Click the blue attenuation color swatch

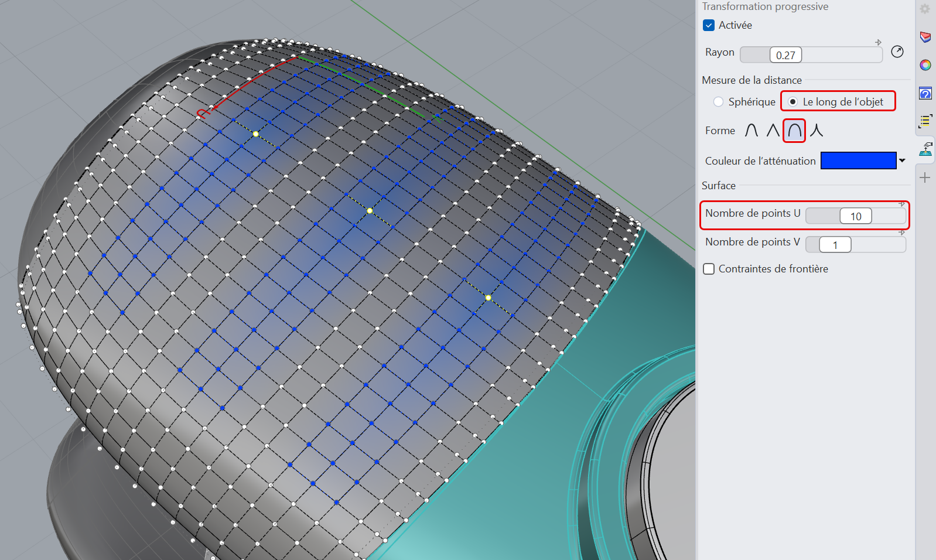[859, 161]
